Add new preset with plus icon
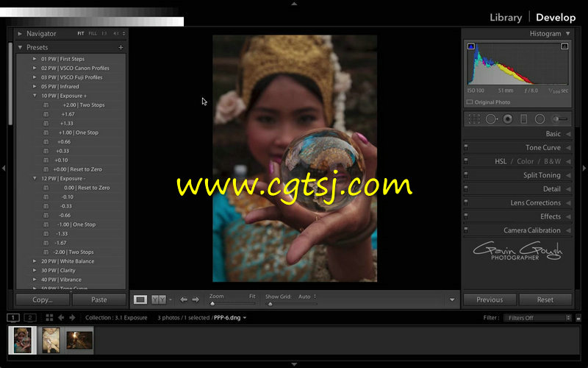 click(x=121, y=47)
